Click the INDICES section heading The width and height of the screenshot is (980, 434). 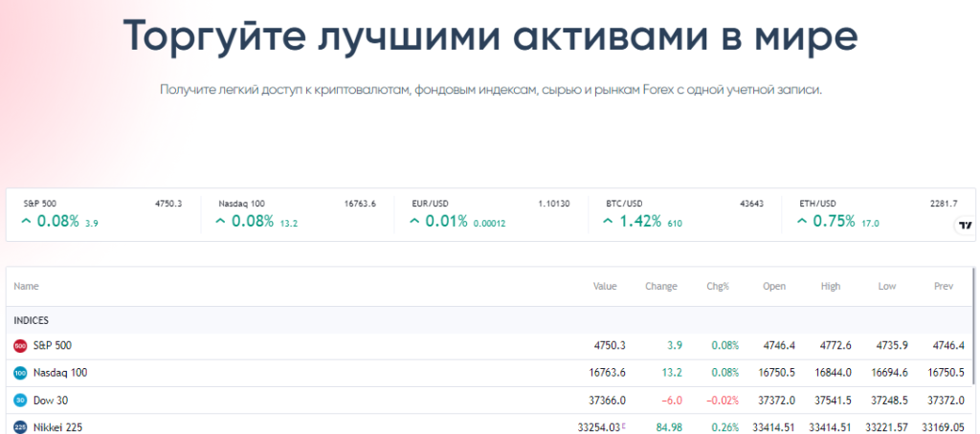(x=32, y=320)
